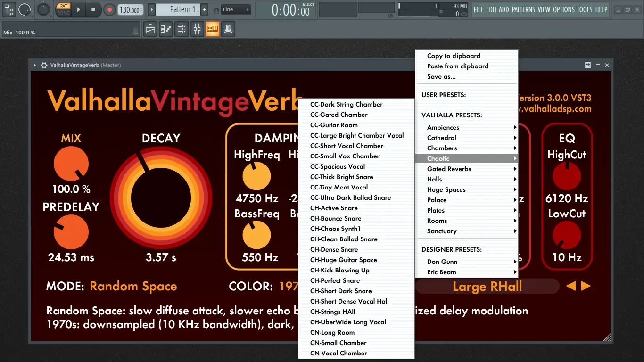Image resolution: width=644 pixels, height=362 pixels.
Task: Choose Copy to clipboard in preset menu
Action: [467, 56]
